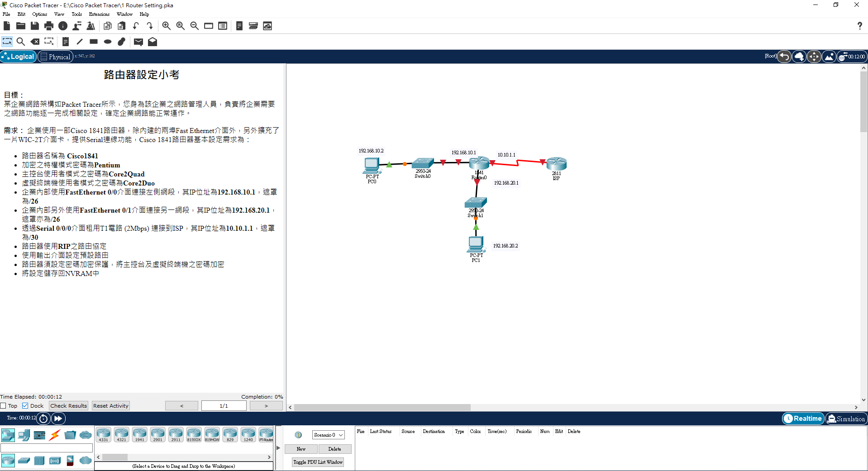Select the ISP 2811 router in the workspace
Screen dimensions: 868x471
pos(556,164)
